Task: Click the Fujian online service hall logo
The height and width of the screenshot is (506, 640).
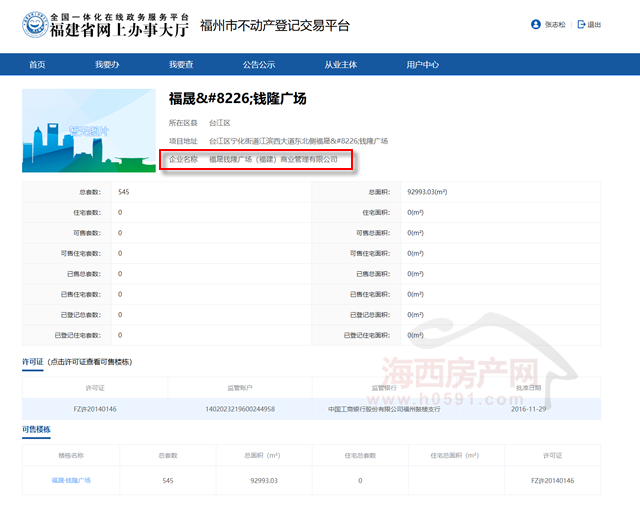Action: point(105,24)
